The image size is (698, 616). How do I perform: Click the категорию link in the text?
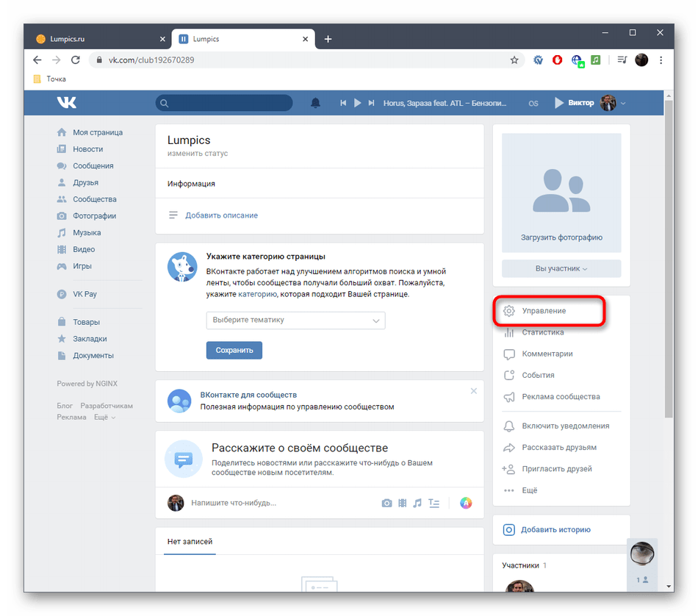click(x=257, y=294)
